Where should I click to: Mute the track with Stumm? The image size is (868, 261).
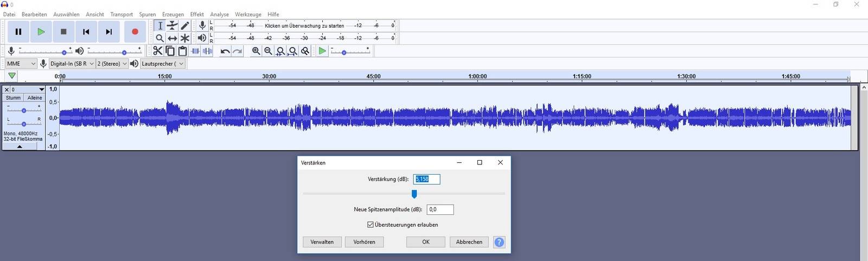click(x=14, y=98)
